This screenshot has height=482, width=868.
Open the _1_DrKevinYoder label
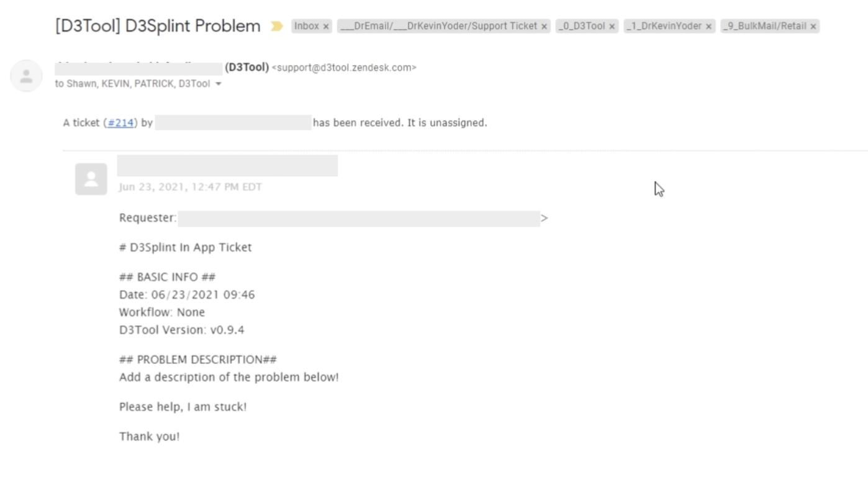[x=664, y=26]
